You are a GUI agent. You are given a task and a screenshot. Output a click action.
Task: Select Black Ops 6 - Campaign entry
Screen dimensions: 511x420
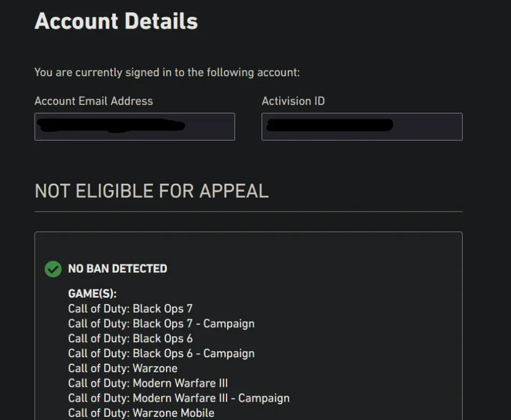161,354
